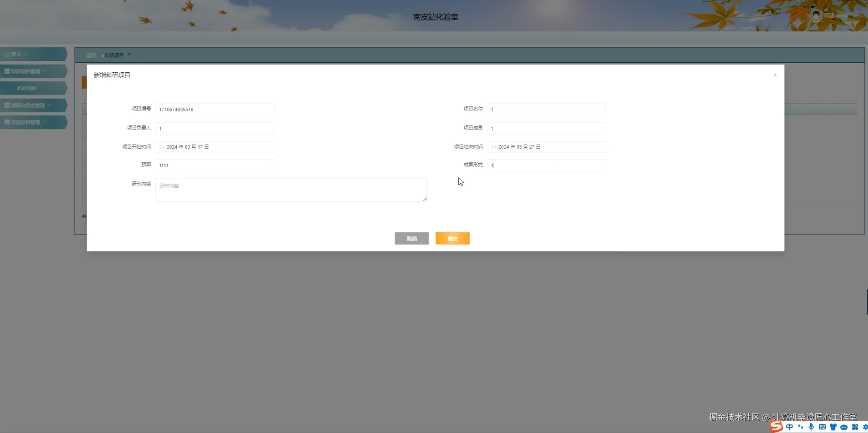
Task: Click the voice input microphone icon
Action: [x=811, y=427]
